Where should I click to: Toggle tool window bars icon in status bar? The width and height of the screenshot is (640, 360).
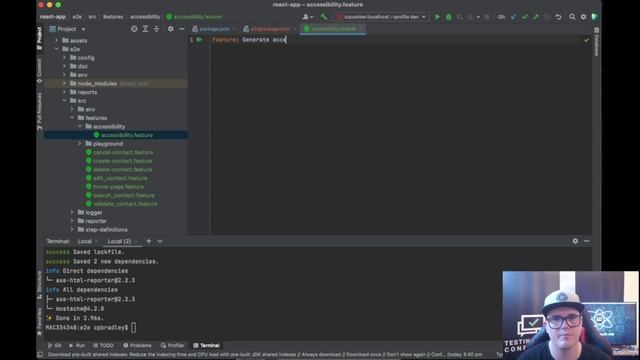point(40,355)
